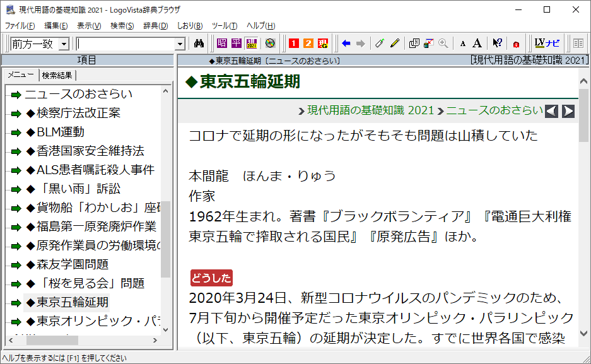Click the search text input field

tap(126, 44)
